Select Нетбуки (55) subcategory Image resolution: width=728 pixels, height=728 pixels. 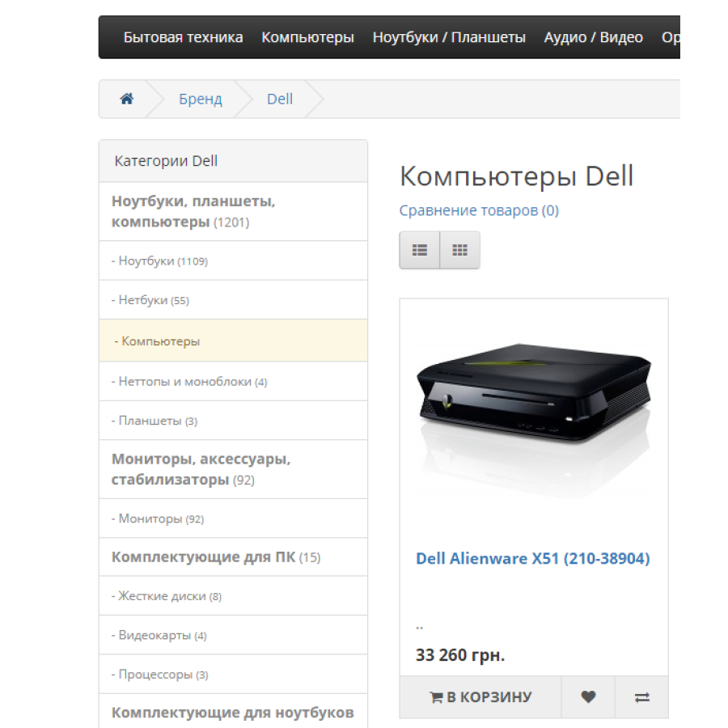click(233, 300)
